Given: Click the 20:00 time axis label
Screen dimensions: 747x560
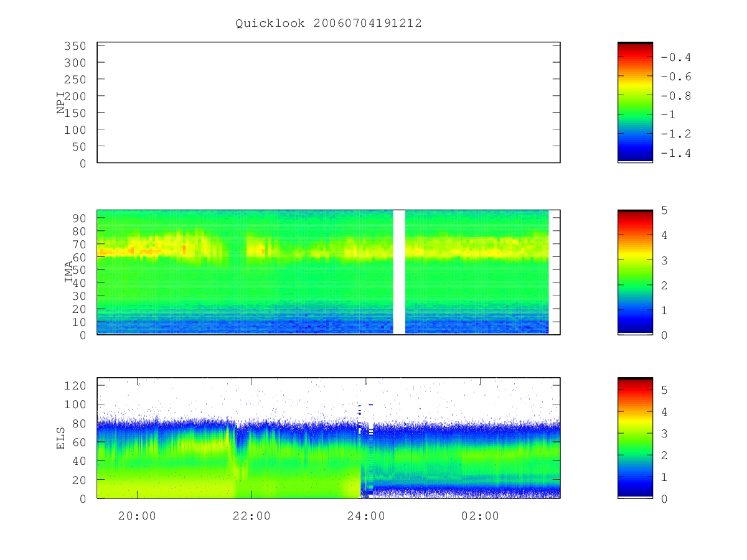Looking at the screenshot, I should (x=137, y=516).
